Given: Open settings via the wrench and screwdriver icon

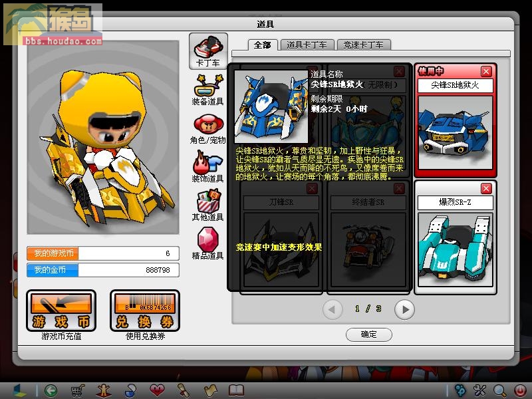Looking at the screenshot, I should click(x=479, y=390).
